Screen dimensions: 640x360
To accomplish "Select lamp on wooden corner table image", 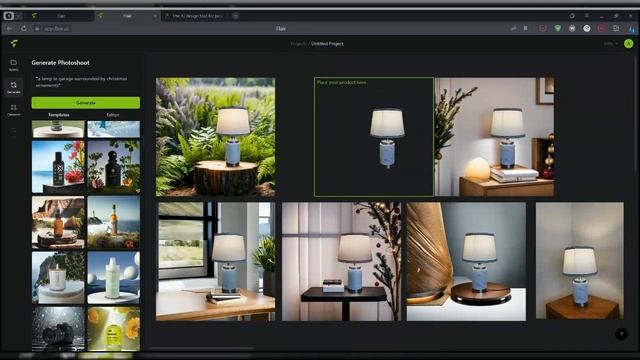I will (x=580, y=261).
